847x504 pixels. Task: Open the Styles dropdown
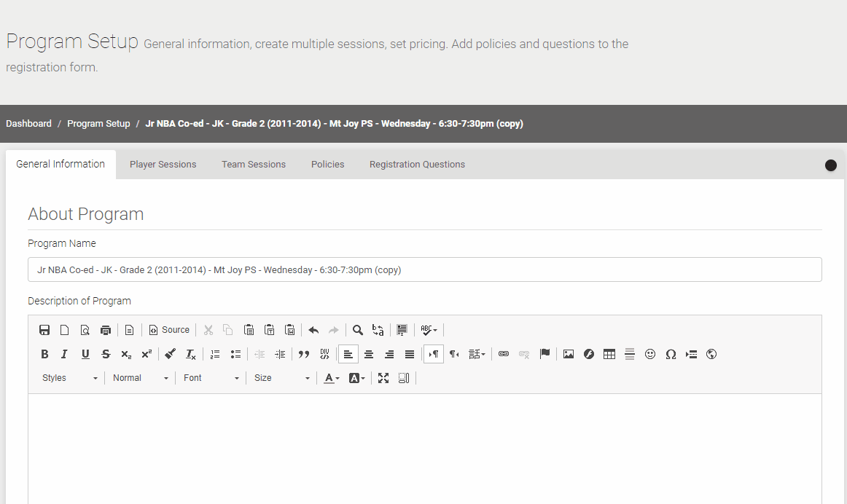click(69, 378)
